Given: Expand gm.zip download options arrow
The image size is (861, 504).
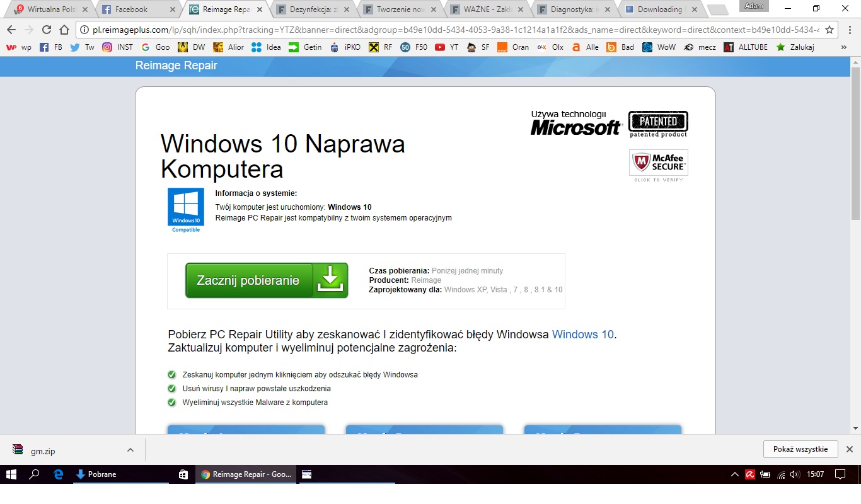Looking at the screenshot, I should 130,450.
